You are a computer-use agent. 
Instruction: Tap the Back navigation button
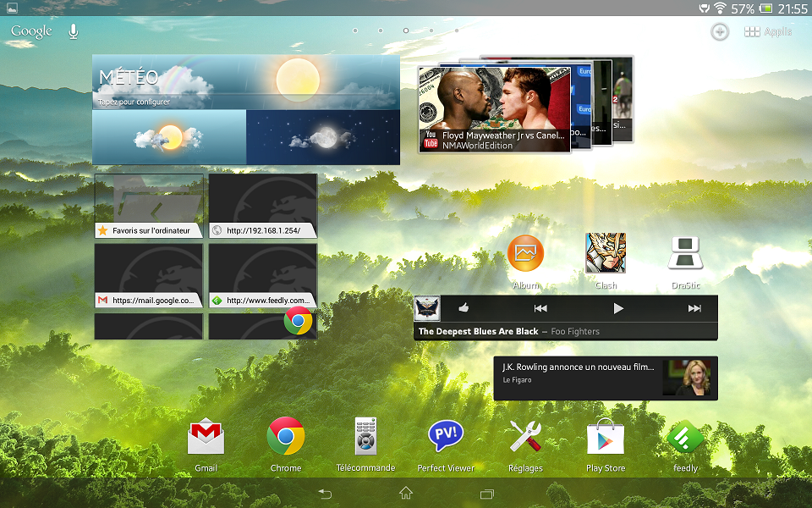[x=325, y=494]
